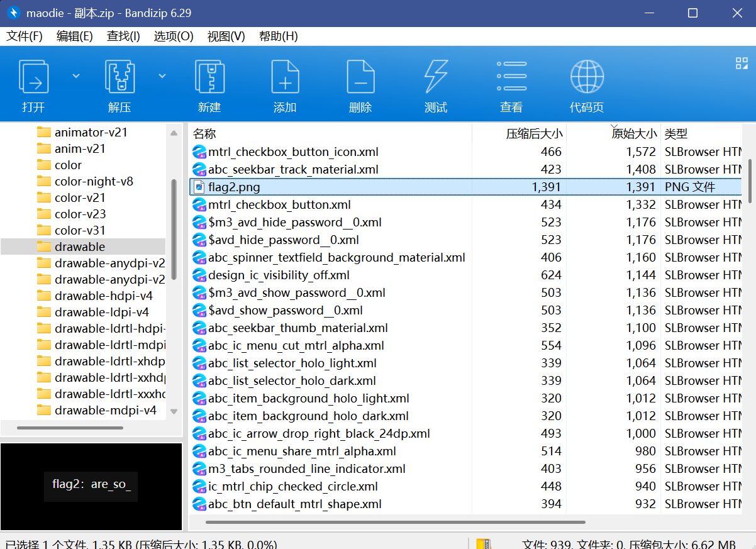Image resolution: width=756 pixels, height=549 pixels.
Task: Click the New archive (新建) icon
Action: tap(209, 77)
